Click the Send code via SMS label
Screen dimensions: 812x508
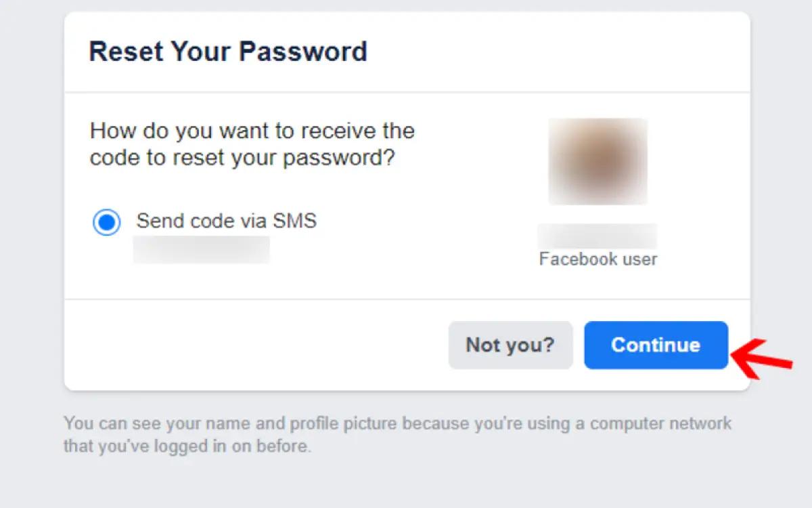226,221
